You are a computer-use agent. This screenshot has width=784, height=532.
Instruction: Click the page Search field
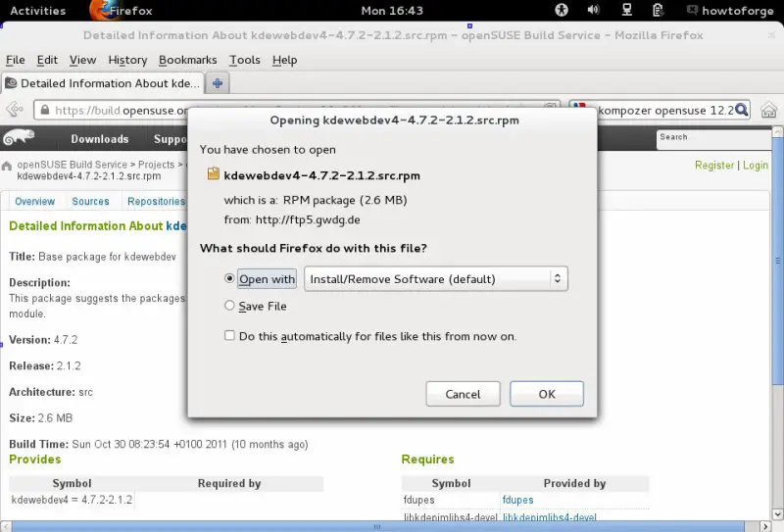pyautogui.click(x=713, y=139)
